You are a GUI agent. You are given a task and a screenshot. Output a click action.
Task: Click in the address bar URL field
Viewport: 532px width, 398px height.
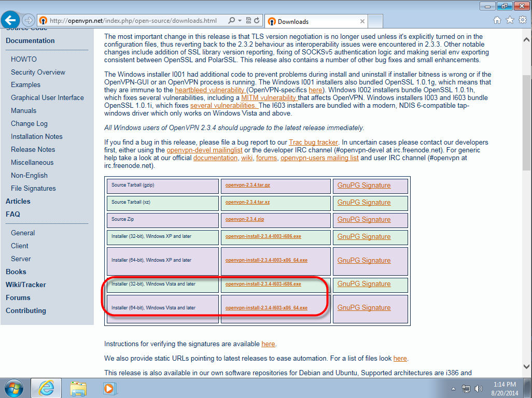click(133, 21)
